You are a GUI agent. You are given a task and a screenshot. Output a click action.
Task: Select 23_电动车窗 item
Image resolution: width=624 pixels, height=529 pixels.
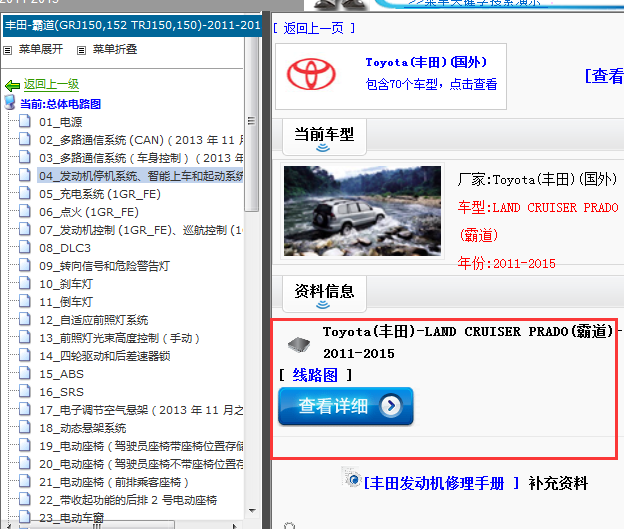(72, 518)
